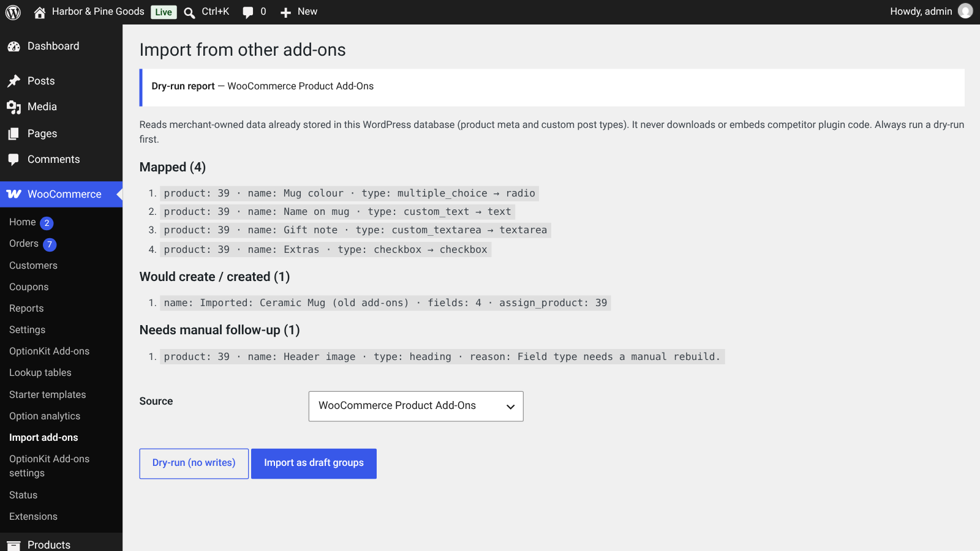Image resolution: width=980 pixels, height=551 pixels.
Task: Click the Mug colour mapped row
Action: pyautogui.click(x=350, y=193)
